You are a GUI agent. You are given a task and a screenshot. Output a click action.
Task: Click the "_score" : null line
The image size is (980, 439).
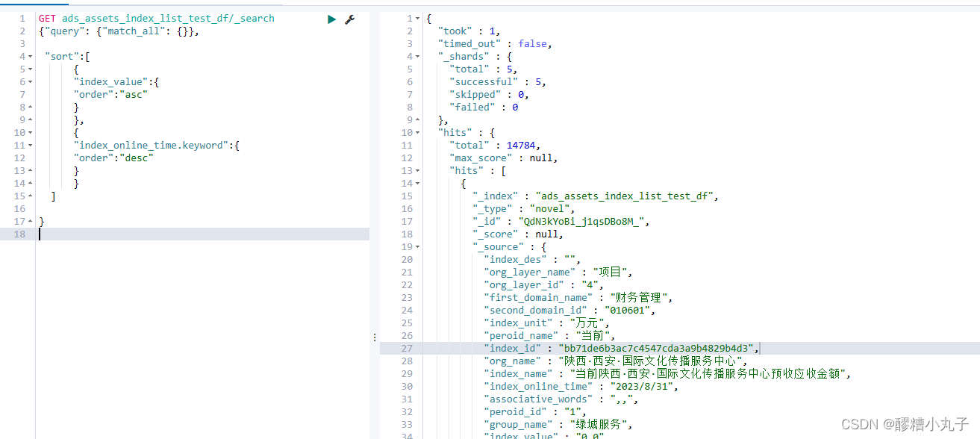point(518,234)
